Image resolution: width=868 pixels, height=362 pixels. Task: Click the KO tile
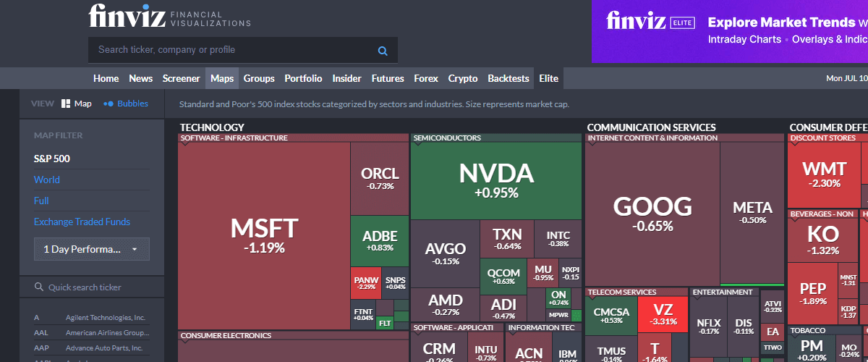(823, 240)
